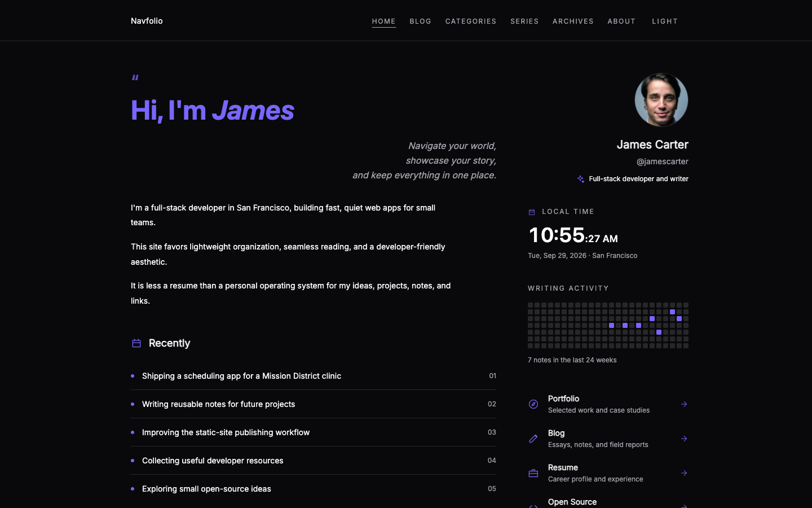Click the 'Hi, I'm James' heading
The image size is (812, 508).
point(213,110)
